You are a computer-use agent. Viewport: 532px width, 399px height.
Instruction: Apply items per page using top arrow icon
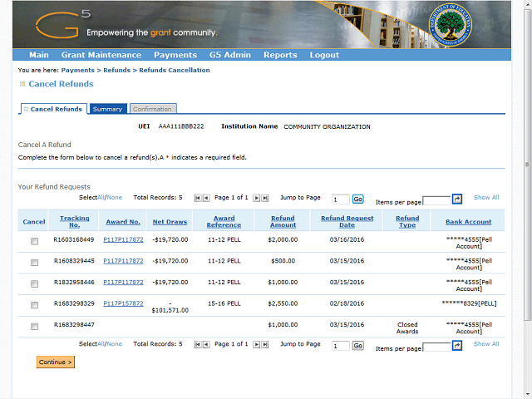[456, 199]
